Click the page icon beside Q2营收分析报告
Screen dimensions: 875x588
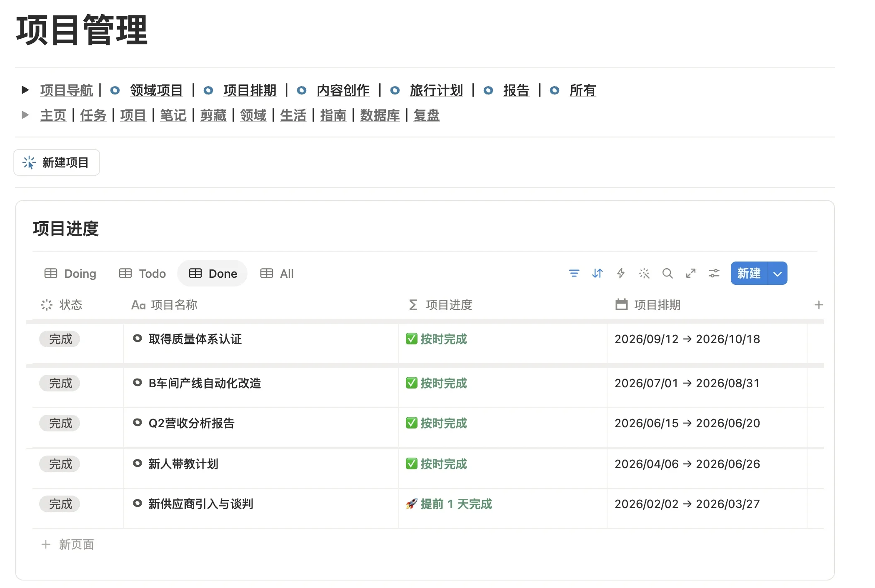(x=137, y=422)
